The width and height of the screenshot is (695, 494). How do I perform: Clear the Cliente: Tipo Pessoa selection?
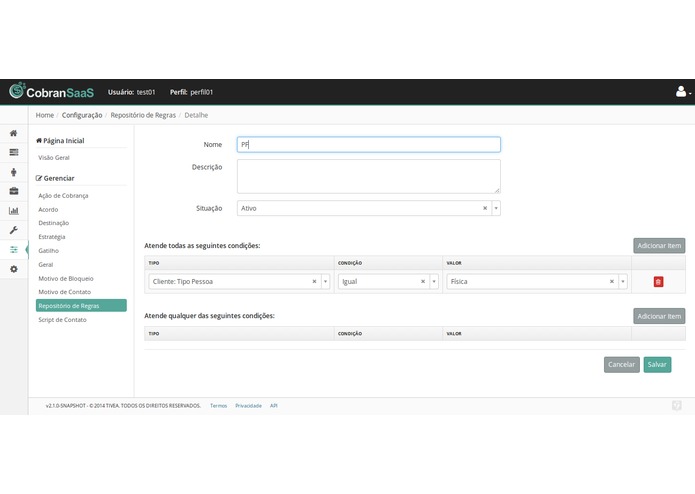pyautogui.click(x=314, y=281)
